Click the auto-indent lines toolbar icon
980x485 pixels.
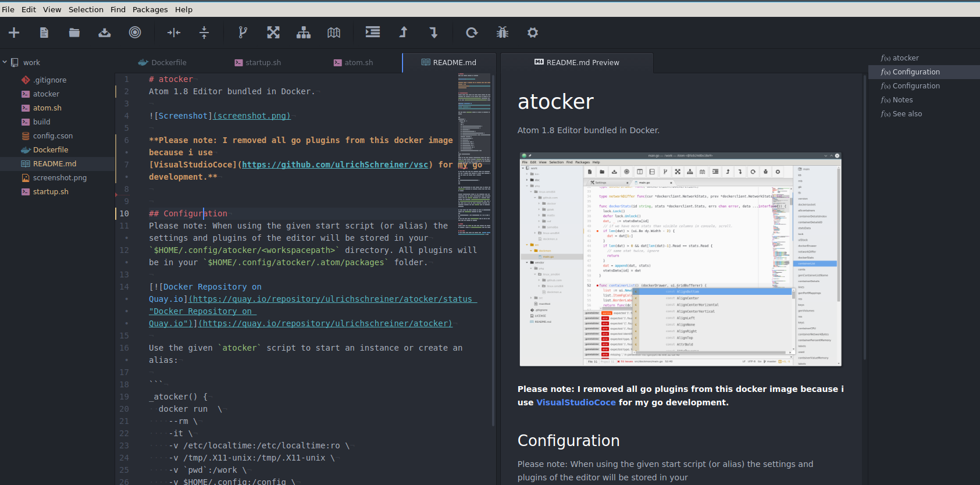(373, 32)
